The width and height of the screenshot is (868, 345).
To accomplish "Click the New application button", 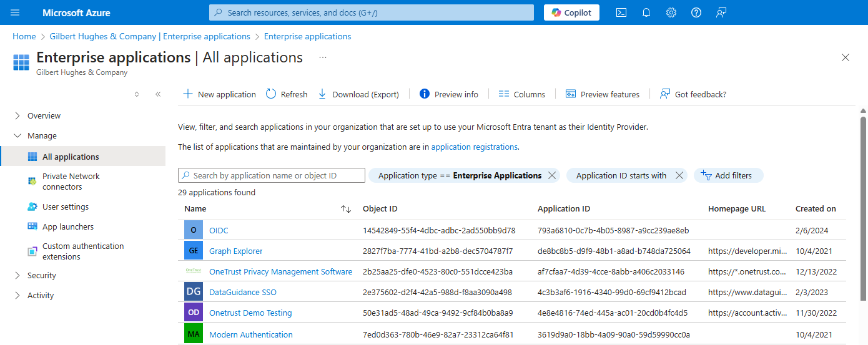I will pyautogui.click(x=219, y=94).
